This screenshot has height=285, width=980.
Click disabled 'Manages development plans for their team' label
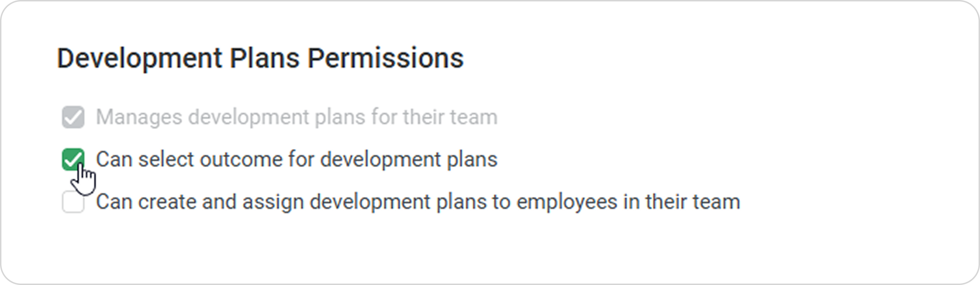coord(297,117)
